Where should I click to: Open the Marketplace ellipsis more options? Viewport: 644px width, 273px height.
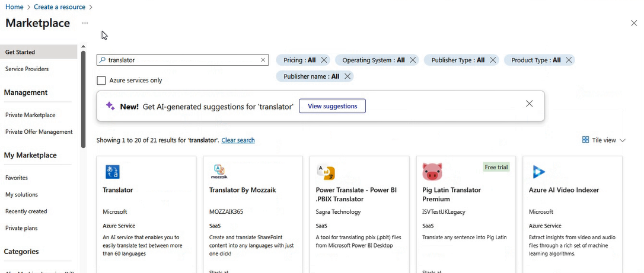85,23
